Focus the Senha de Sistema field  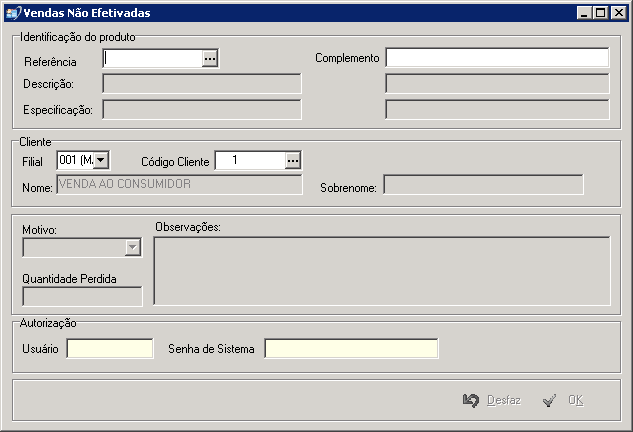(x=351, y=348)
